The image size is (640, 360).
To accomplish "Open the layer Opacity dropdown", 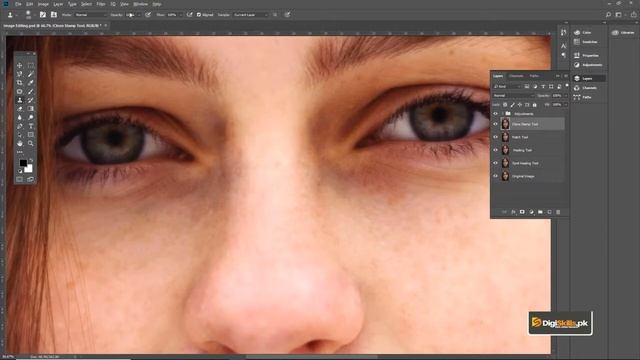I will pos(565,96).
